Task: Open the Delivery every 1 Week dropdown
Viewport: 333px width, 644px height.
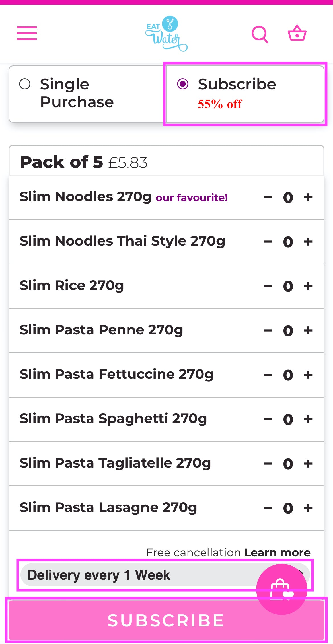Action: (137, 575)
